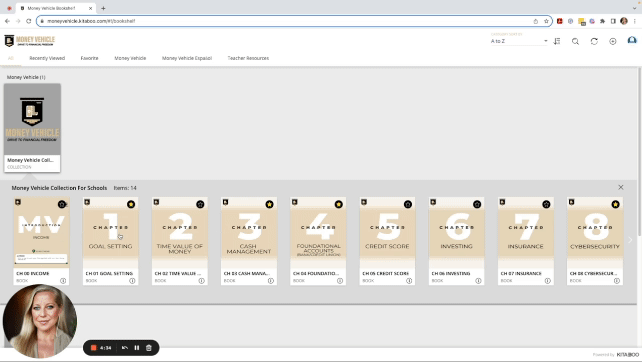Click the presenter webcam bubble

(40, 321)
